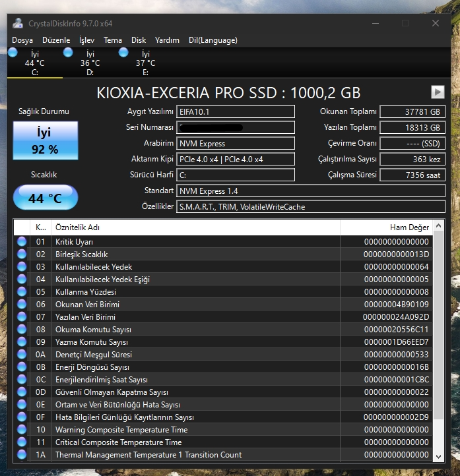Click status orb of Hata Bilgileri Günlüğü row
This screenshot has width=460, height=476.
click(22, 417)
